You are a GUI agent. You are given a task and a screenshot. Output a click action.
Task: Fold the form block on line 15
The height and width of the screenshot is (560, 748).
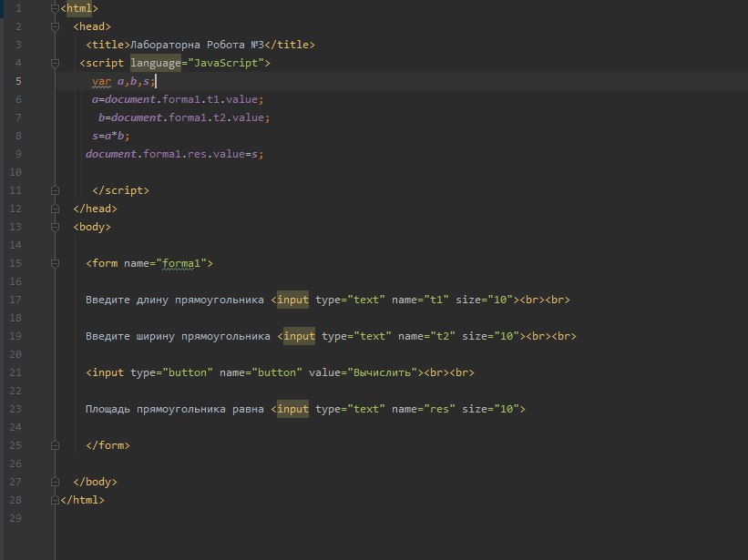(x=56, y=263)
